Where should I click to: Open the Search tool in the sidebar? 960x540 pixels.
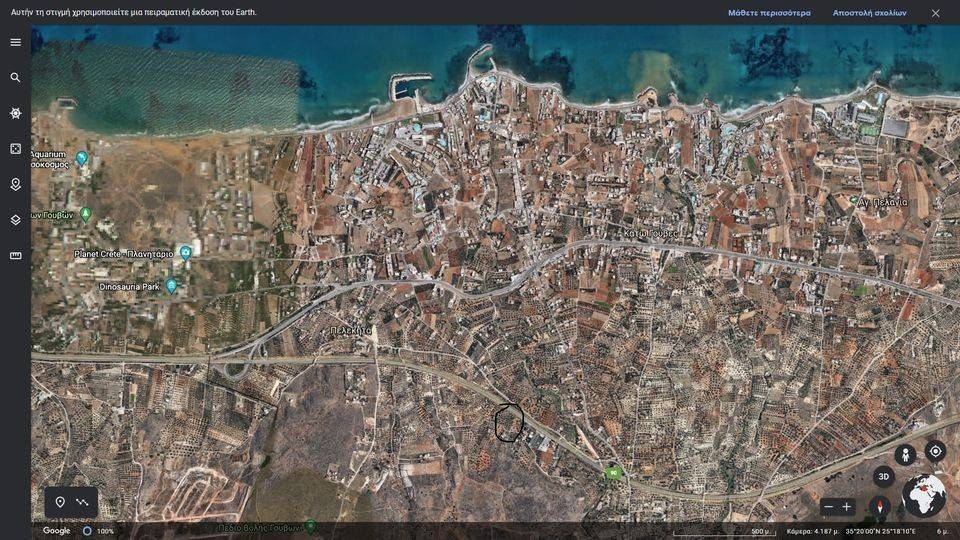(x=15, y=78)
